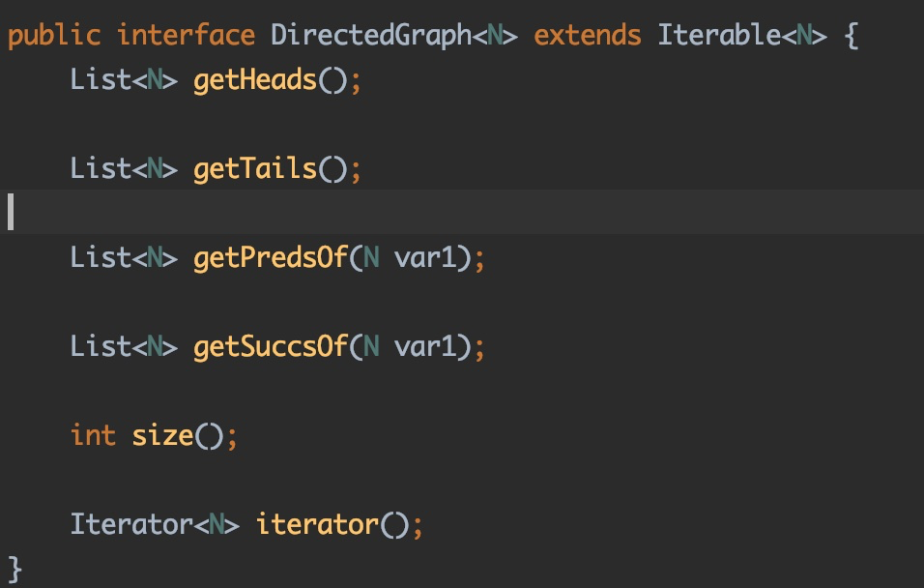Place cursor on getSuccsOf method name

[271, 346]
